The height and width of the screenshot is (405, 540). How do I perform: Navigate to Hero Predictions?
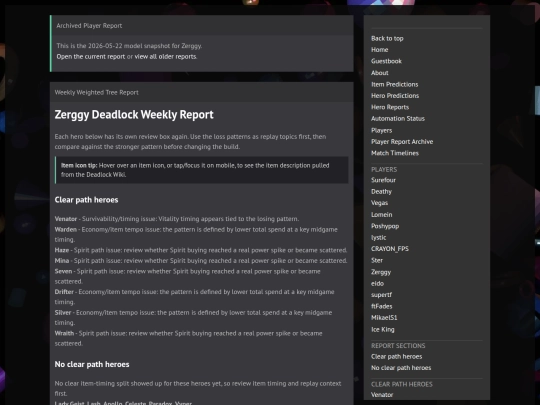coord(395,96)
